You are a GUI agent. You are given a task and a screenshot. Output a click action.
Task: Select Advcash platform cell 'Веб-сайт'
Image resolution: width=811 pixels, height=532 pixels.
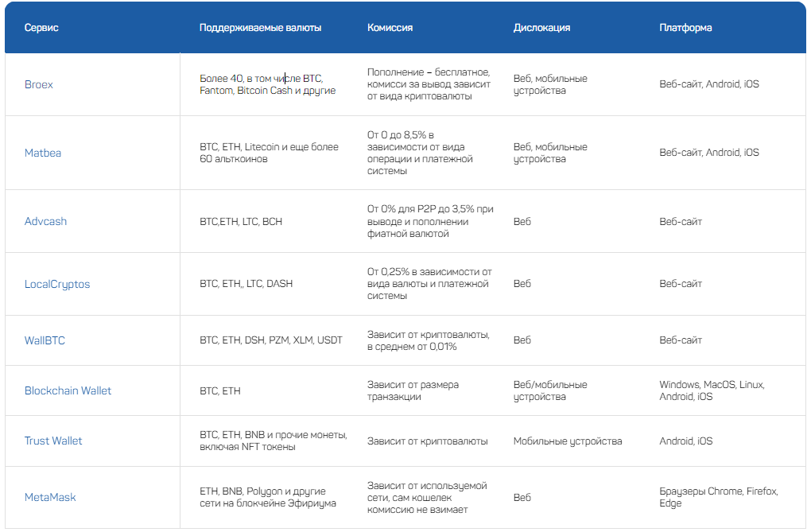coord(681,222)
